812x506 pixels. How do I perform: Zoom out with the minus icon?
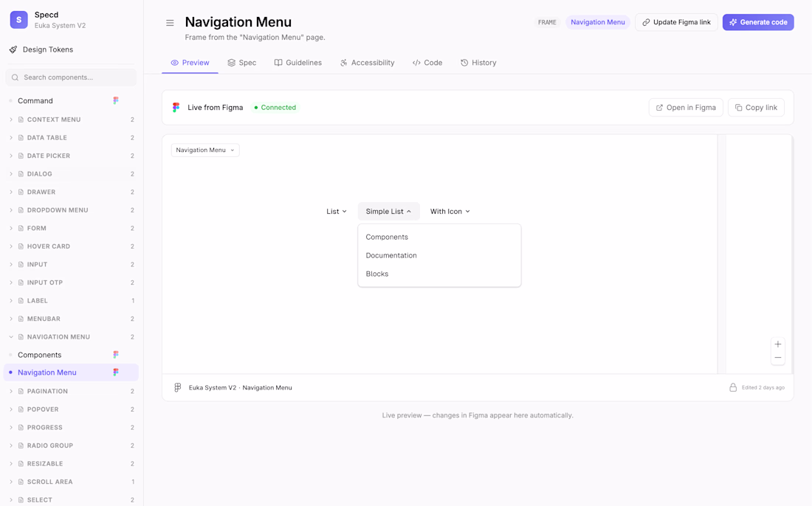click(778, 358)
